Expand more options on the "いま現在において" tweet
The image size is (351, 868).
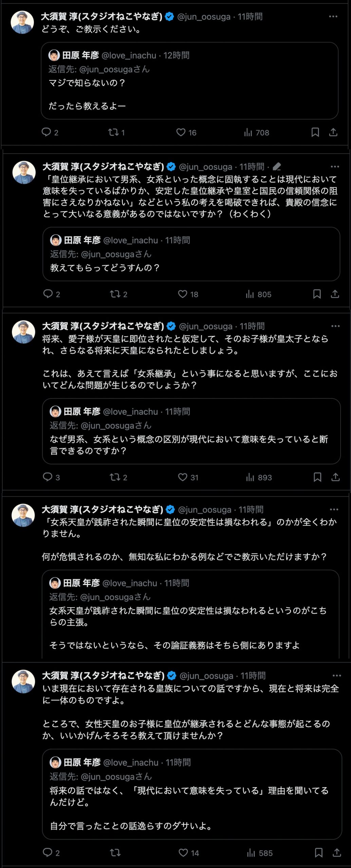click(336, 676)
